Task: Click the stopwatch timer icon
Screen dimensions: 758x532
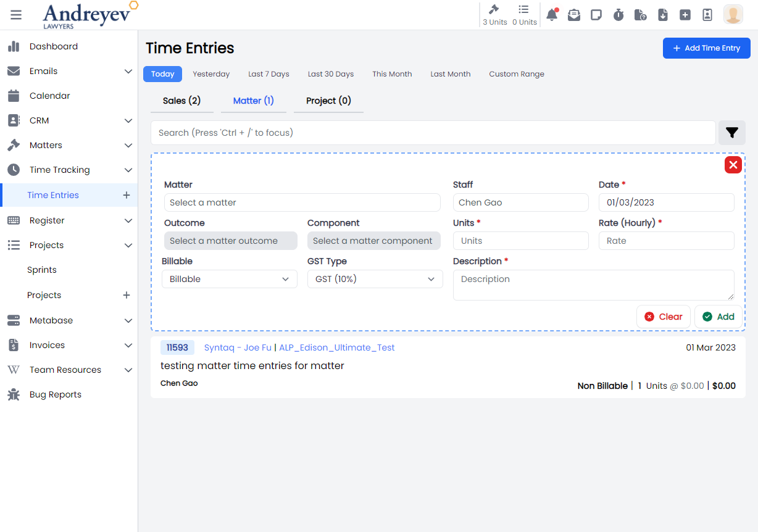Action: click(x=618, y=15)
